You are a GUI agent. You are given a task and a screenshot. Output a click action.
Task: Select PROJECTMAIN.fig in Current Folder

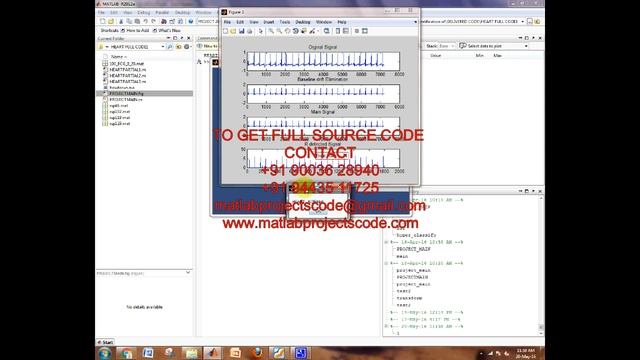pos(127,93)
